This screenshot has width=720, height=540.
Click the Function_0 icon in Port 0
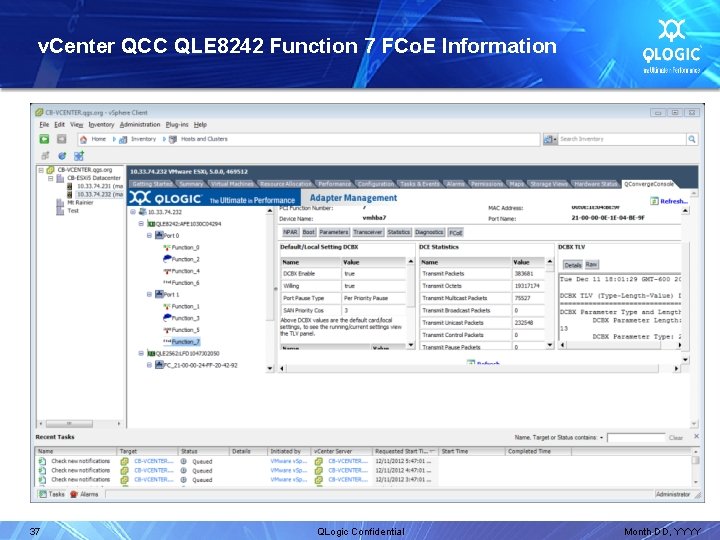coord(167,248)
